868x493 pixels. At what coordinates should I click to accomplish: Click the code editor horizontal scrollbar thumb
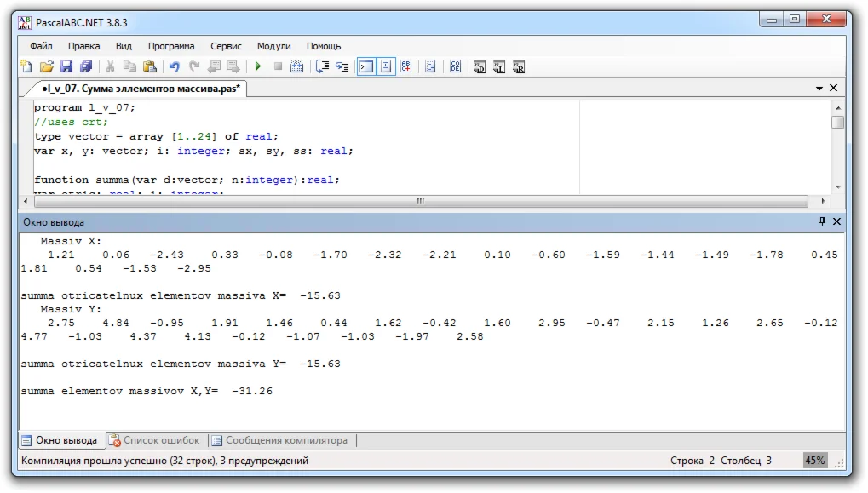pos(419,201)
